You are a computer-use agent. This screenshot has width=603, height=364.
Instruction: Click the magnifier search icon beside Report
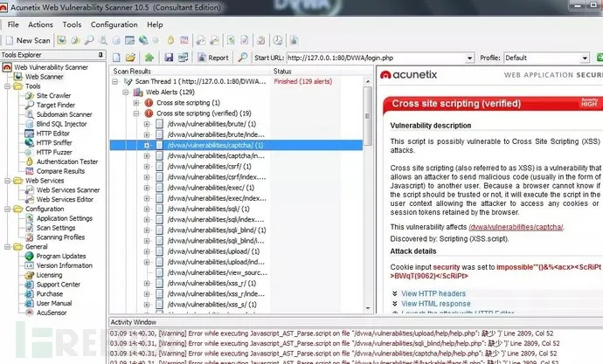[x=242, y=58]
